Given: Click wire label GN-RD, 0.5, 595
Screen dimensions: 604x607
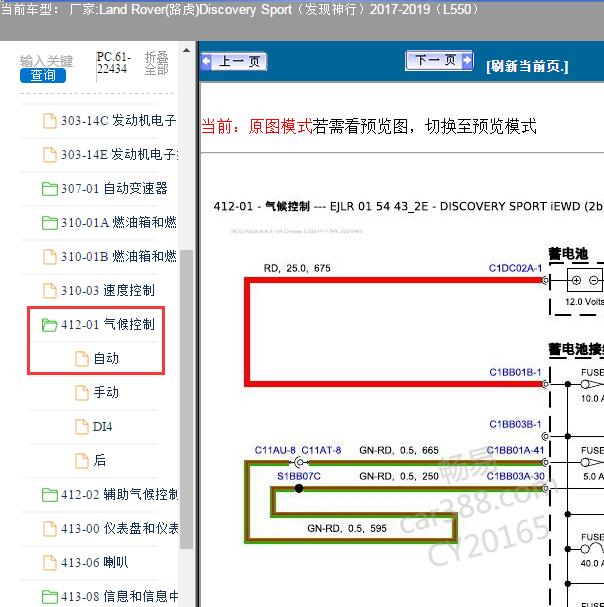Looking at the screenshot, I should 347,528.
